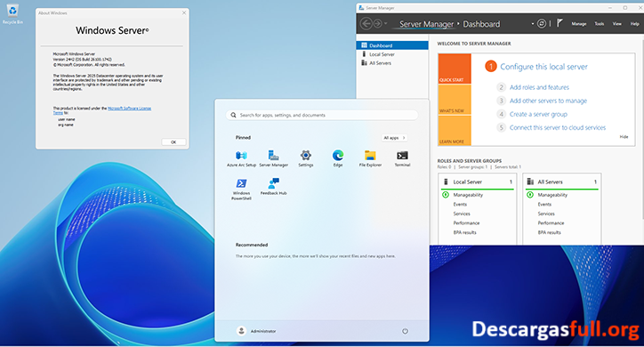Click Configure this local server link
The height and width of the screenshot is (347, 644).
point(543,67)
